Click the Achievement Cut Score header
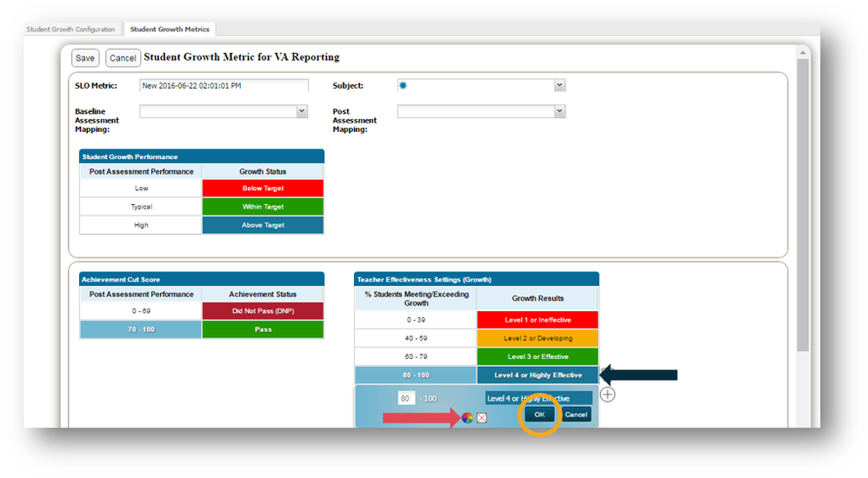Screen dimensions: 868x478 (x=202, y=279)
